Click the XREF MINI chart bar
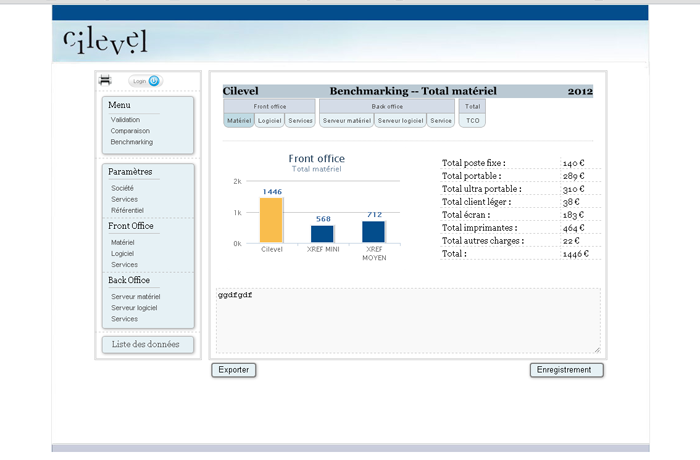Image resolution: width=700 pixels, height=460 pixels. 322,234
